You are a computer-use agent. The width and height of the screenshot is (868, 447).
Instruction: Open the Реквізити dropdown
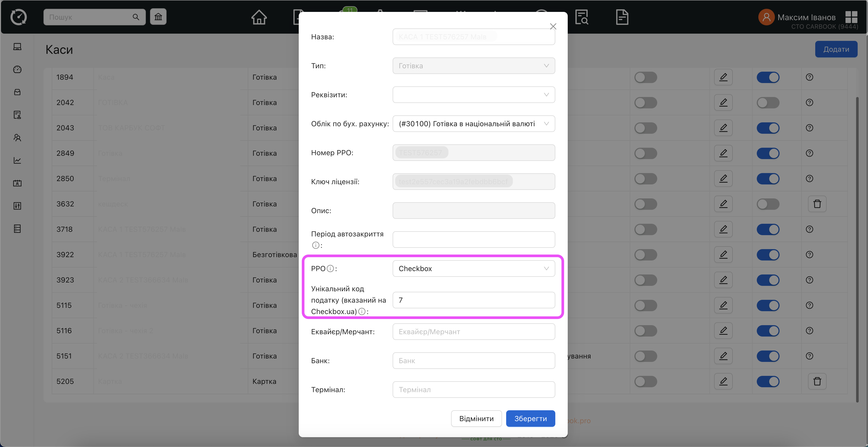point(473,95)
